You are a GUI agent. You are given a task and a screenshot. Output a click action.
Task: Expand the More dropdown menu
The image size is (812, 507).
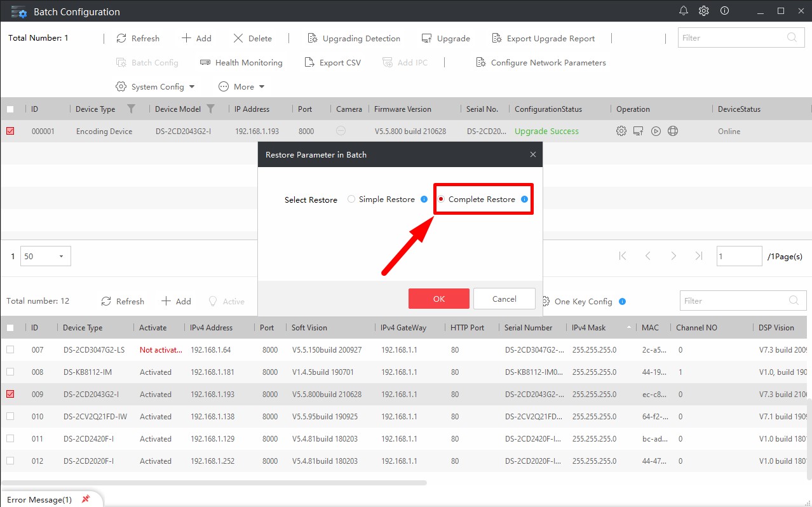coord(241,86)
